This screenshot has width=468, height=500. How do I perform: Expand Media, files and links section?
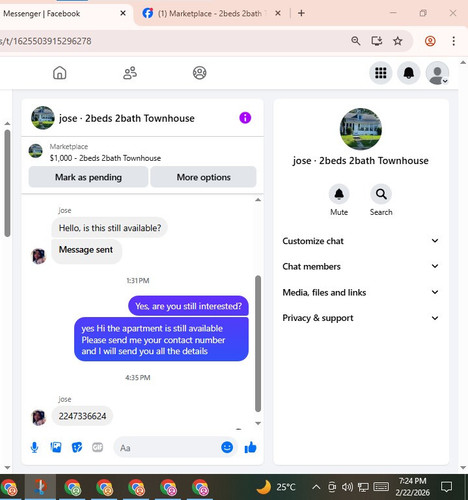pos(360,292)
